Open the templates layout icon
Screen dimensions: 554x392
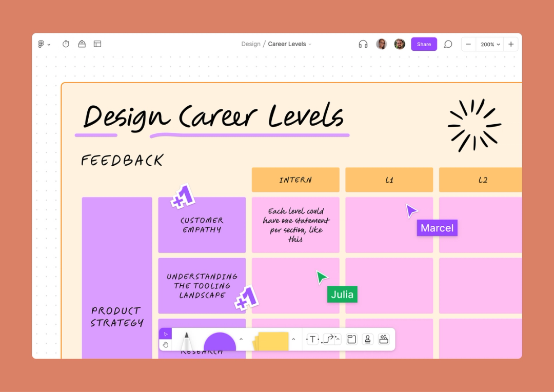97,44
